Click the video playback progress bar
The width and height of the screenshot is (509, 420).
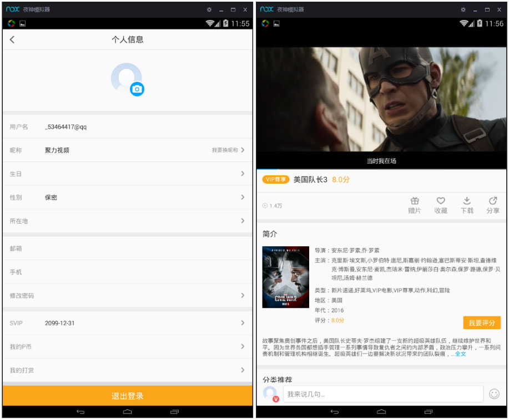click(x=381, y=169)
